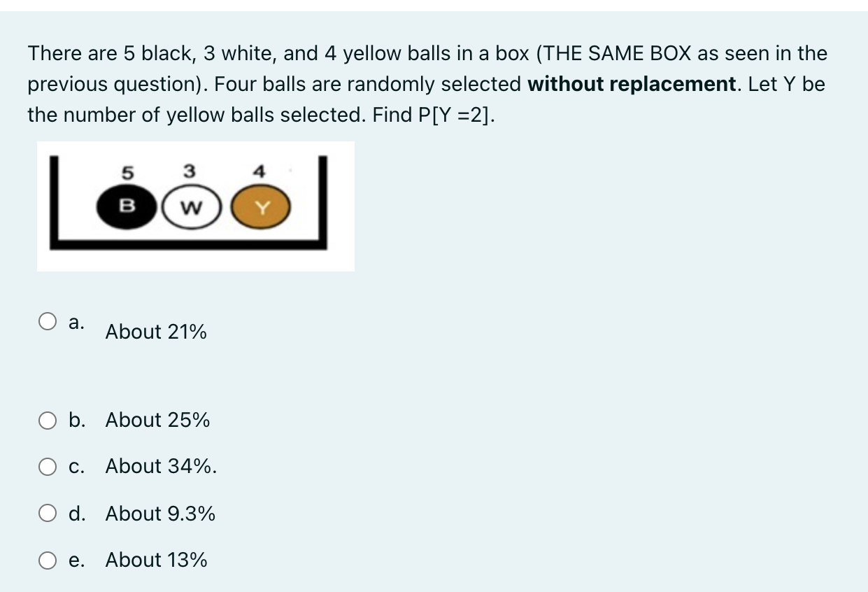The width and height of the screenshot is (868, 592).
Task: Select radio button for option c
Action: (x=48, y=467)
